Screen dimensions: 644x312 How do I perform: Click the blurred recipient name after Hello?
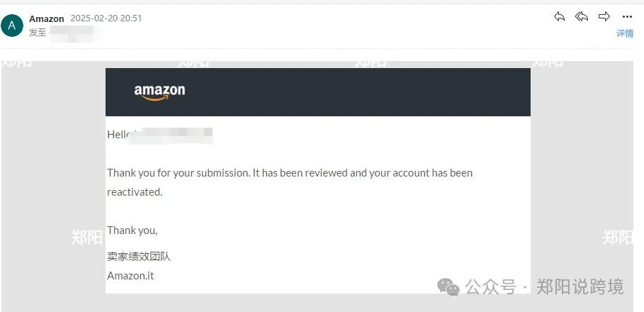[x=171, y=135]
